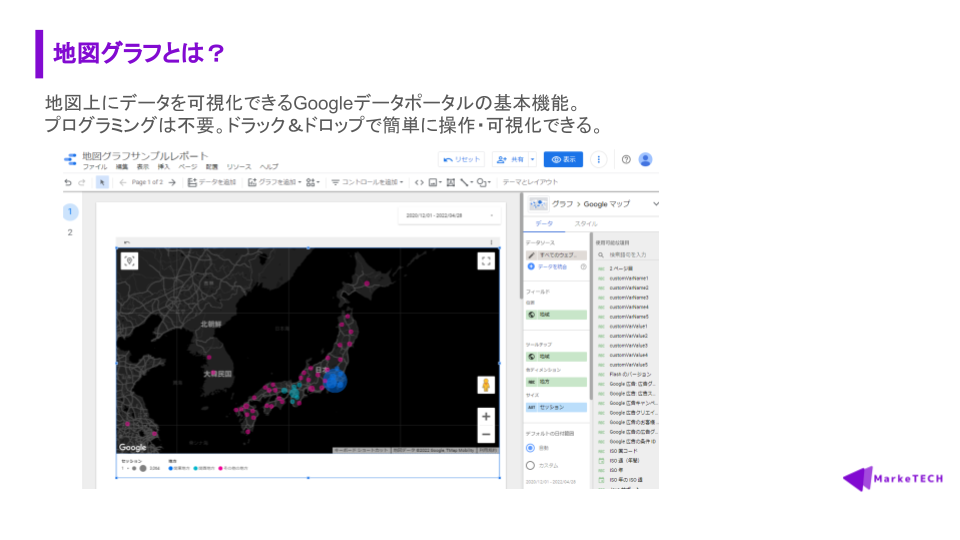The image size is (960, 540).
Task: Zoom out with the map minus button
Action: coord(486,435)
